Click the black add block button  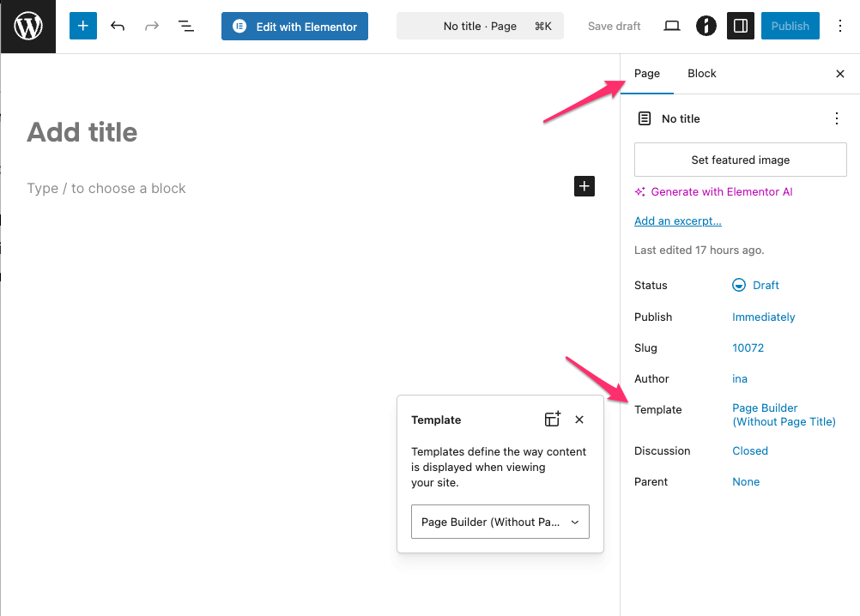click(584, 186)
